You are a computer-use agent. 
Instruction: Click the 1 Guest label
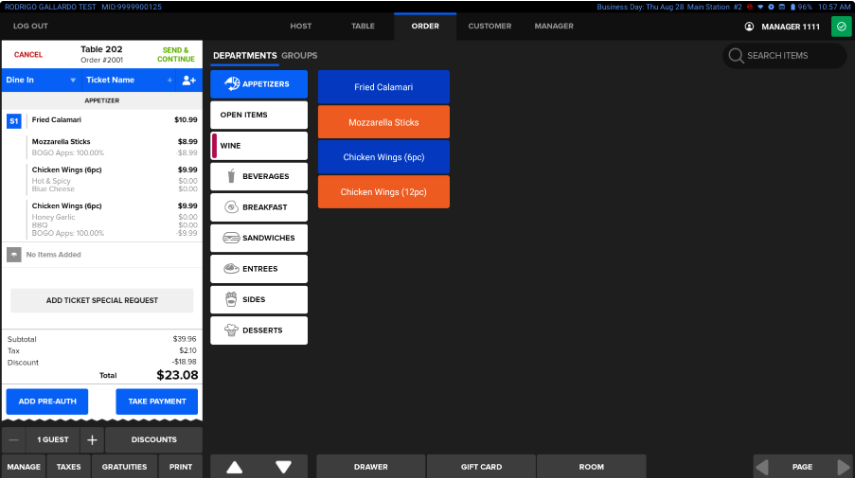(x=53, y=440)
